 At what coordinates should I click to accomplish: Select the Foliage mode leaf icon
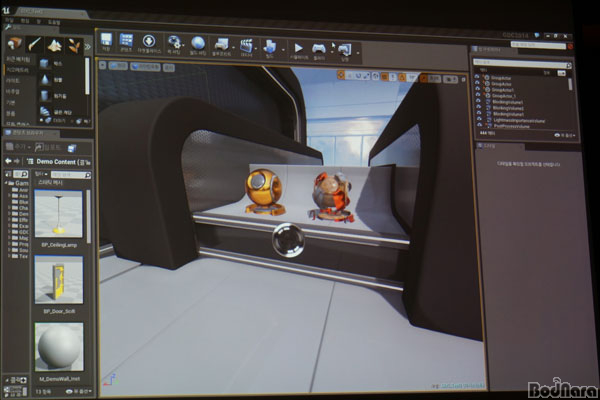[74, 46]
